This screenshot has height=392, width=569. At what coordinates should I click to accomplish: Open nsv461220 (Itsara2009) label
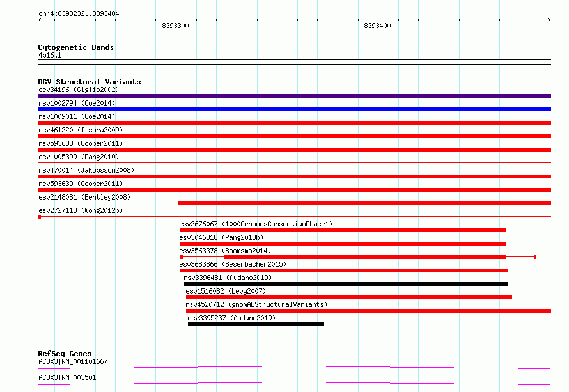pos(81,130)
